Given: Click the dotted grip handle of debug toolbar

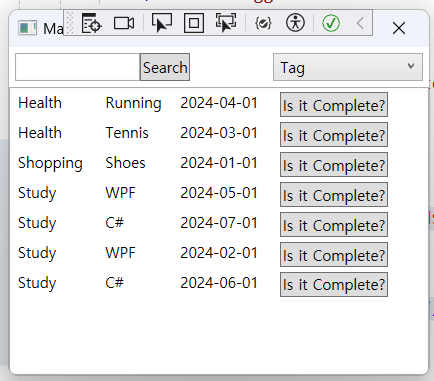Looking at the screenshot, I should pos(70,23).
